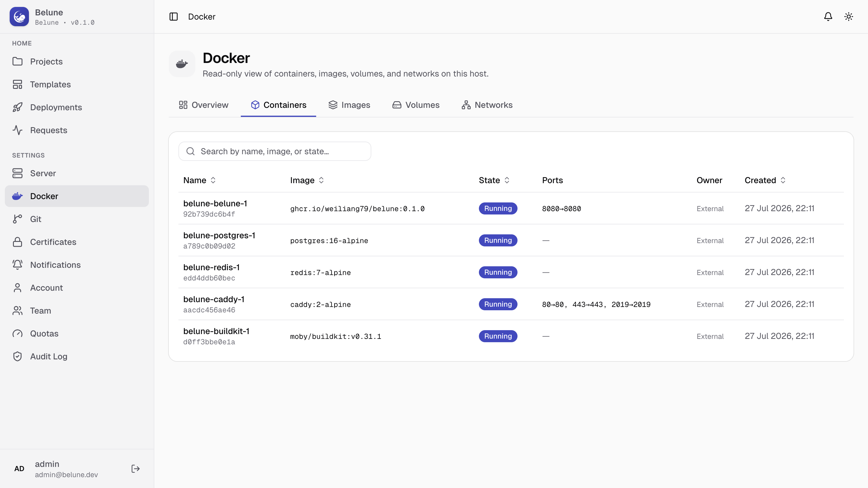The image size is (868, 488).
Task: Click the Templates layout icon
Action: (17, 84)
